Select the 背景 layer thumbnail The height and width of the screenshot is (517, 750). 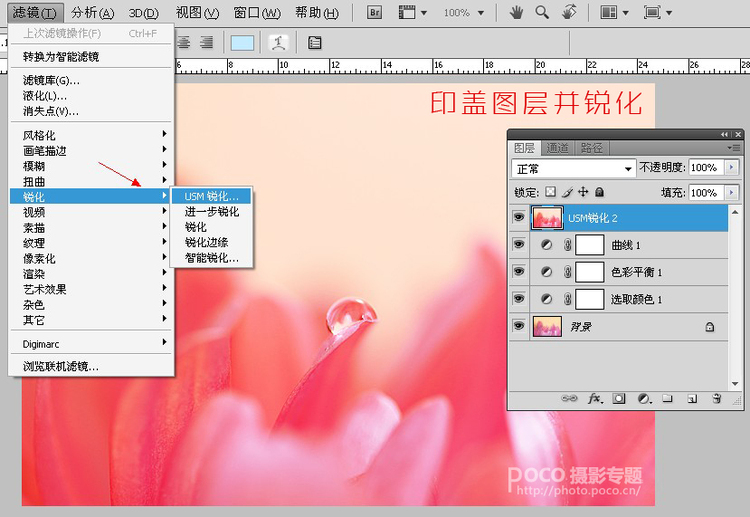click(547, 327)
